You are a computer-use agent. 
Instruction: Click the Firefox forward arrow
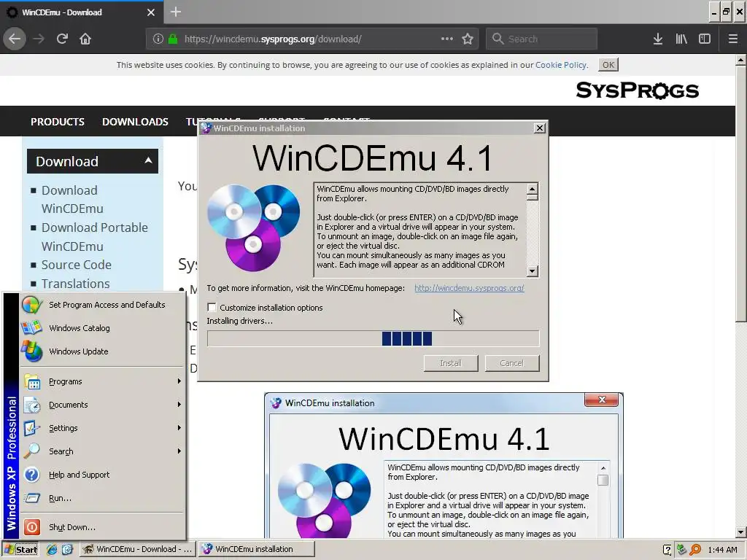click(x=39, y=39)
